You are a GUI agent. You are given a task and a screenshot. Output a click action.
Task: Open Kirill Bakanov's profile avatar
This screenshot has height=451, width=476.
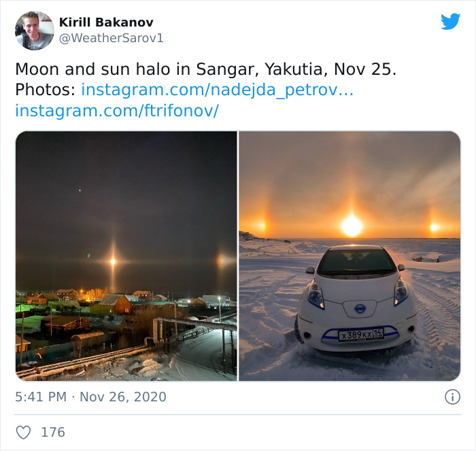[x=35, y=31]
